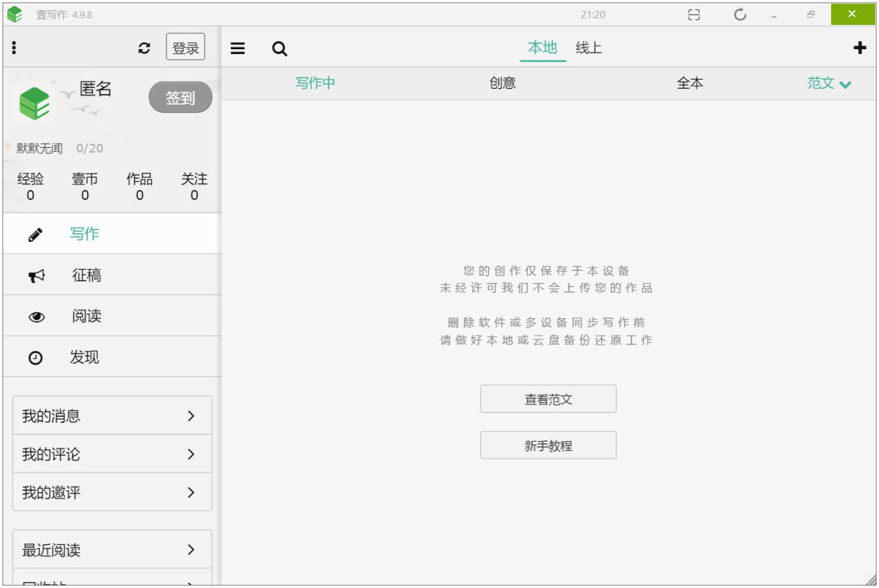
Task: Open 阅读 in the sidebar
Action: 112,316
